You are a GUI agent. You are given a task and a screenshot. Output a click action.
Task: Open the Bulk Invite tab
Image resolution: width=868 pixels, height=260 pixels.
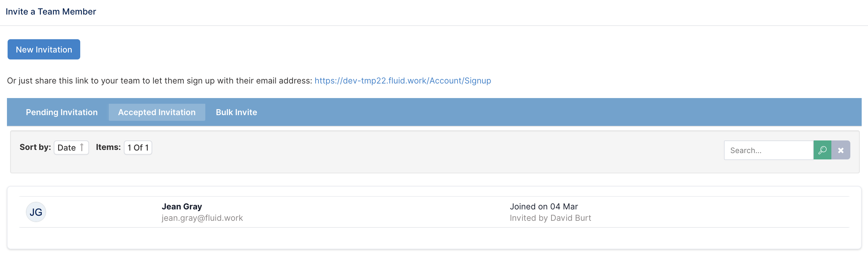[236, 112]
